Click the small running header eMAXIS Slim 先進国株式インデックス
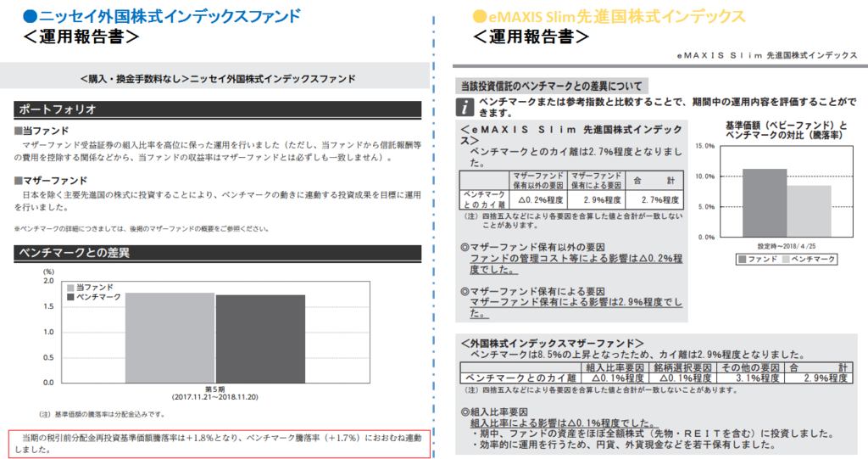Image resolution: width=868 pixels, height=459 pixels. tap(766, 55)
